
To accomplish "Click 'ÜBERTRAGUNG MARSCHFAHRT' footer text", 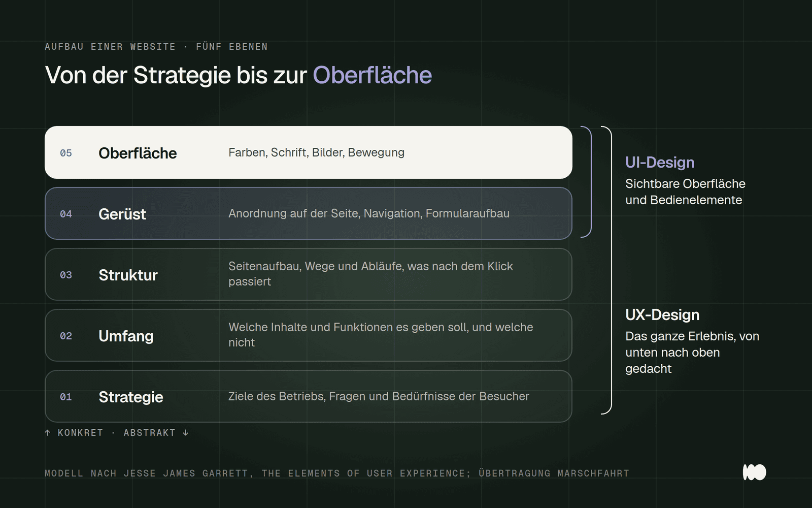I will [x=554, y=473].
